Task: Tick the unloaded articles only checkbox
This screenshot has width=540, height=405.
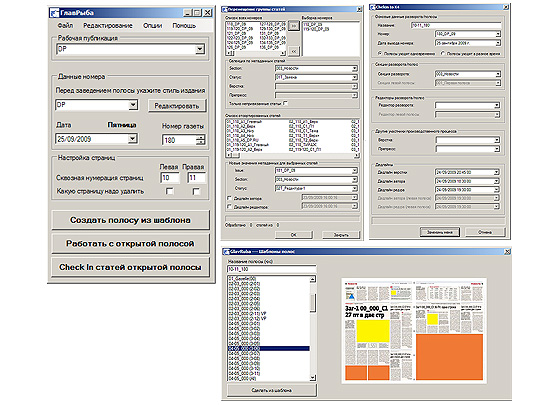Action: pyautogui.click(x=285, y=103)
